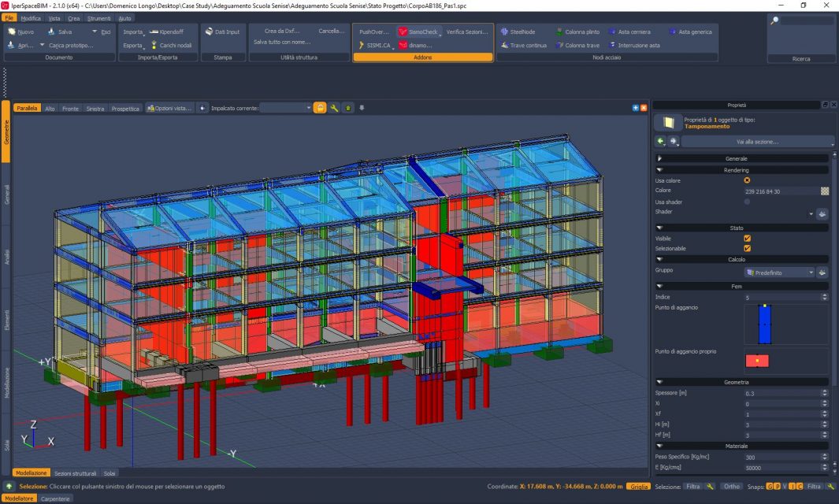839x504 pixels.
Task: Click the Carichi nodali icon
Action: [x=154, y=46]
